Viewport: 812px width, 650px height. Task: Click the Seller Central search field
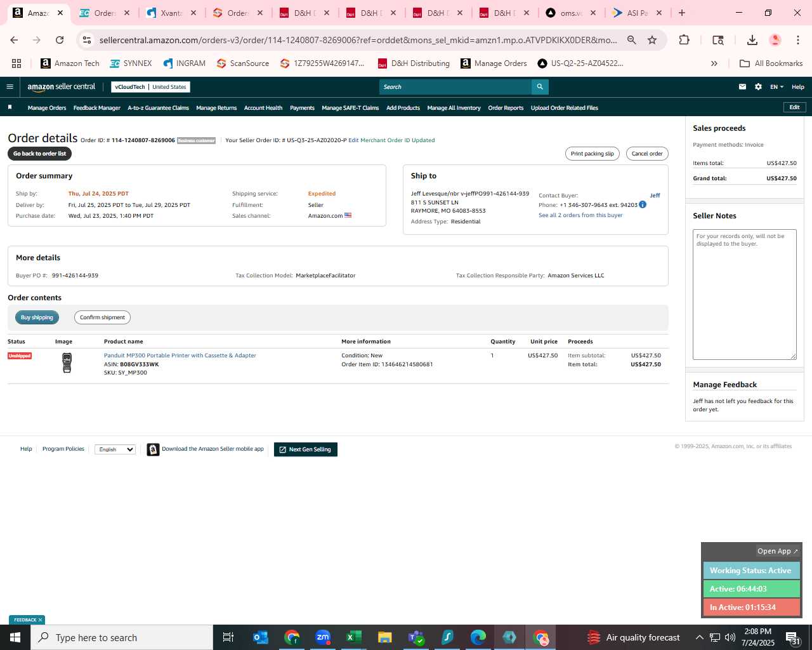pyautogui.click(x=455, y=87)
